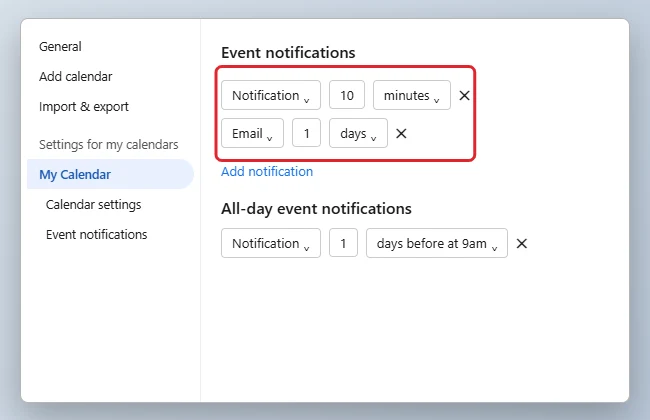Click Event notifications heading
Viewport: 650px width, 420px height.
click(x=288, y=53)
